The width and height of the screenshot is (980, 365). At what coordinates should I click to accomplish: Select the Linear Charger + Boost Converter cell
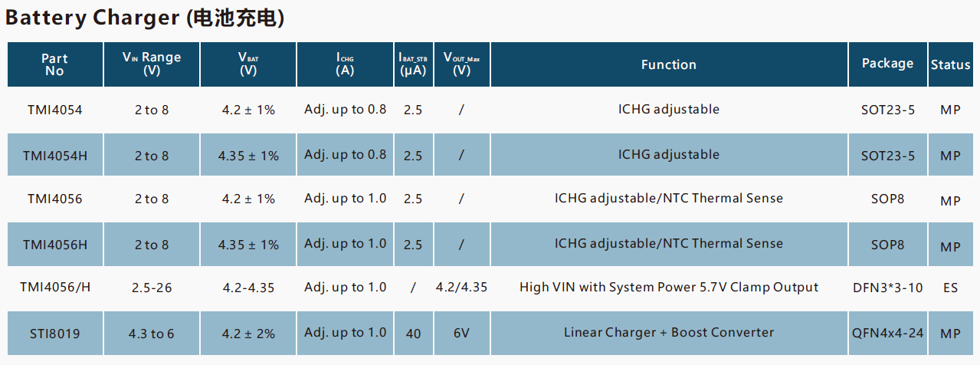click(669, 333)
